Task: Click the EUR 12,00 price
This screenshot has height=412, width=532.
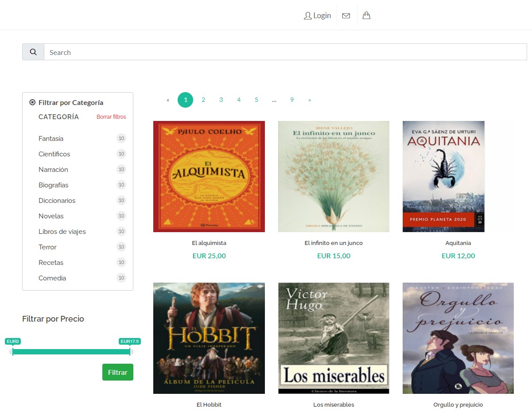Action: (x=458, y=256)
